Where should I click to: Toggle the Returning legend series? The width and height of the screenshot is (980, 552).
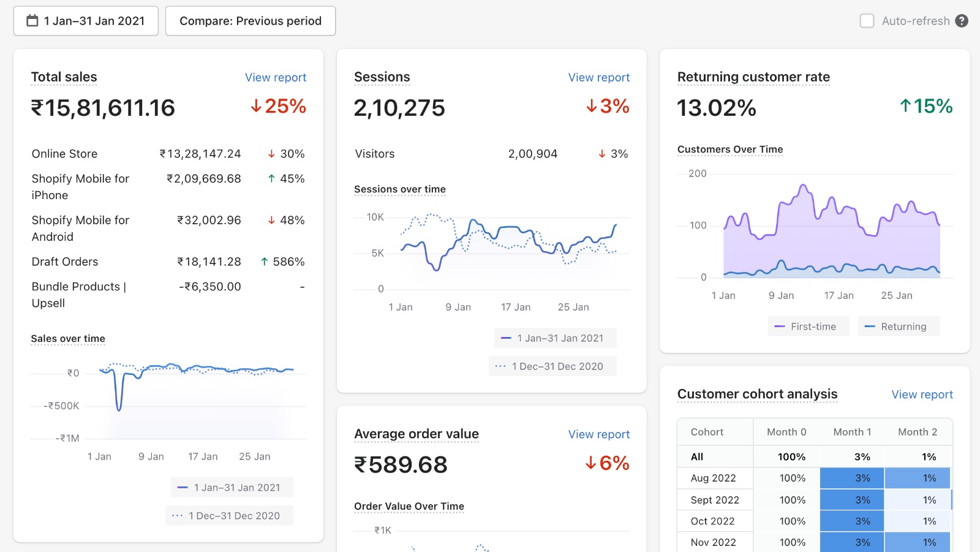898,327
